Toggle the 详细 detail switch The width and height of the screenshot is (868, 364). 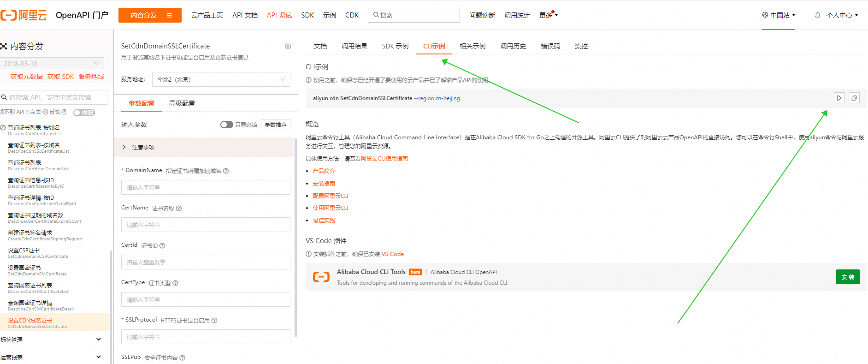[x=84, y=113]
